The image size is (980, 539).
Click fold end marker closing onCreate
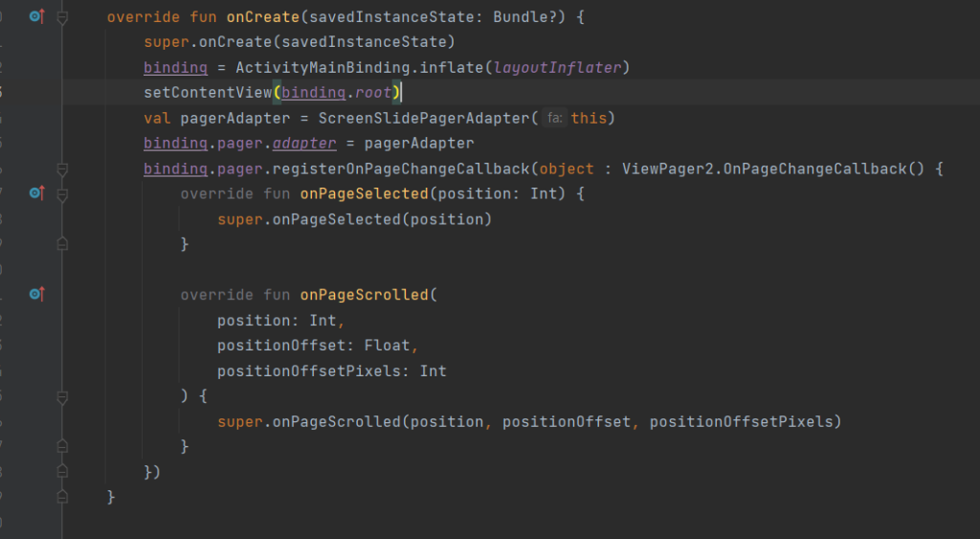(x=62, y=497)
